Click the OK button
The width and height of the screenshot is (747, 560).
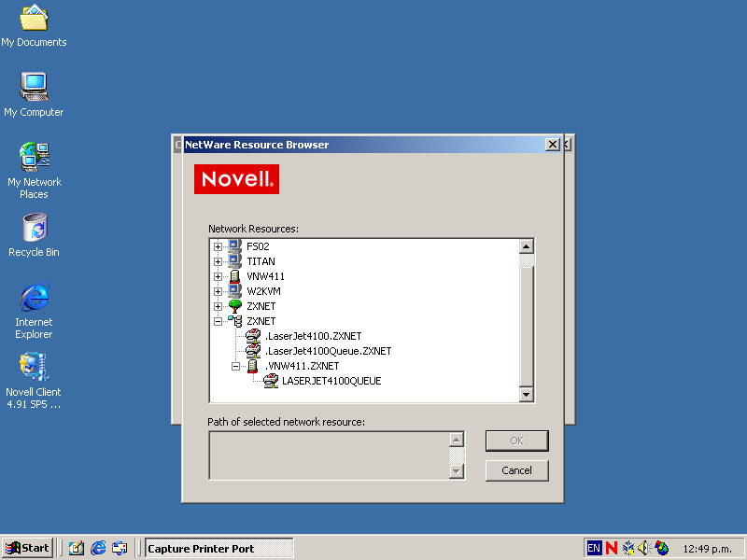517,441
